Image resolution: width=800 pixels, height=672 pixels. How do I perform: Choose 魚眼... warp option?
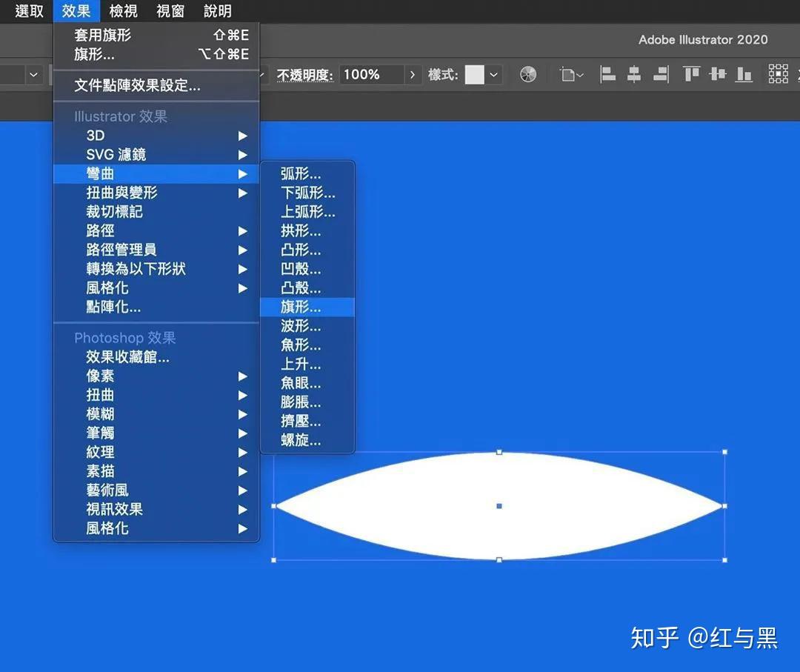[x=307, y=383]
